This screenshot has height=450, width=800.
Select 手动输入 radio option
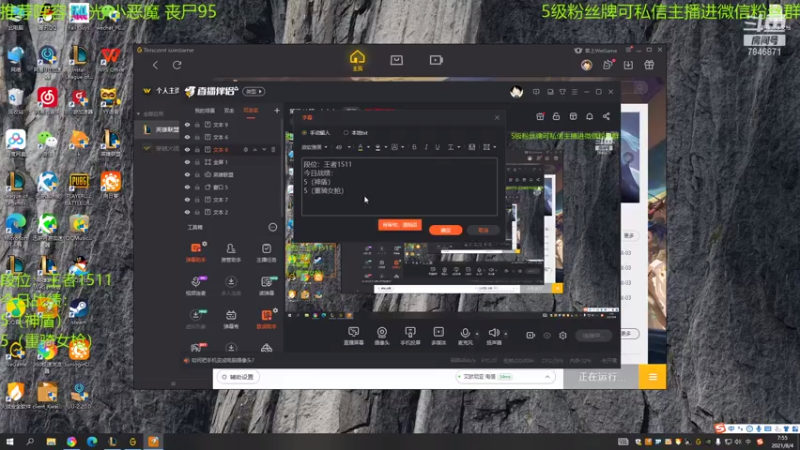click(305, 133)
